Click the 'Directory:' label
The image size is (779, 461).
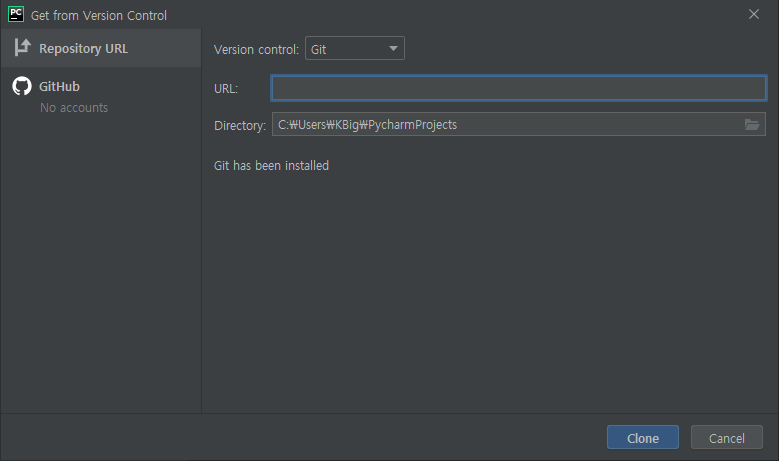click(240, 126)
